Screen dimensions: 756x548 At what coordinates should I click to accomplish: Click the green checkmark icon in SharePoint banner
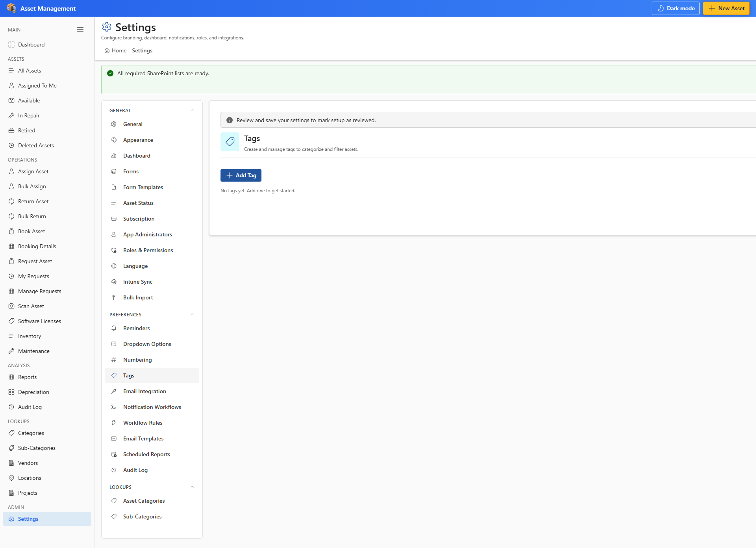pyautogui.click(x=110, y=73)
